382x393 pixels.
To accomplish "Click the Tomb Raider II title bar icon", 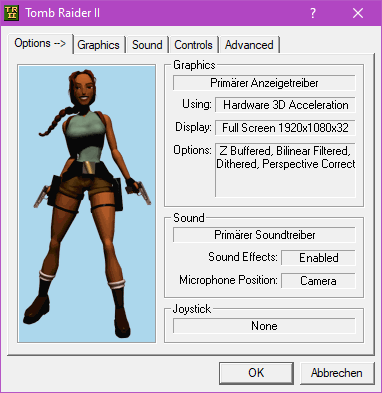I will (x=11, y=13).
